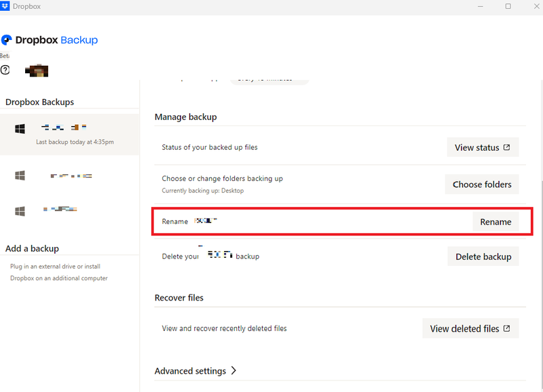543x392 pixels.
Task: Click the help question mark icon
Action: coord(5,70)
